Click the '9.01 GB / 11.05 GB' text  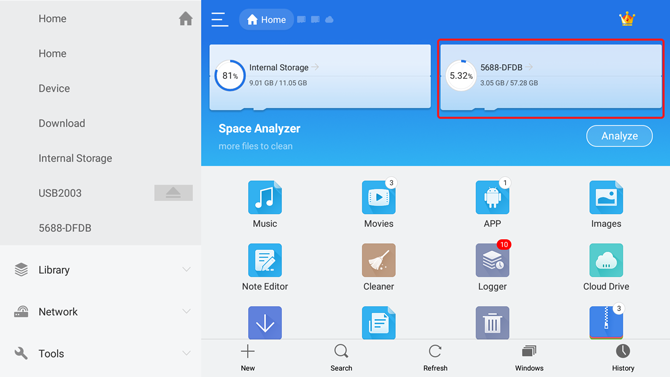(x=278, y=83)
